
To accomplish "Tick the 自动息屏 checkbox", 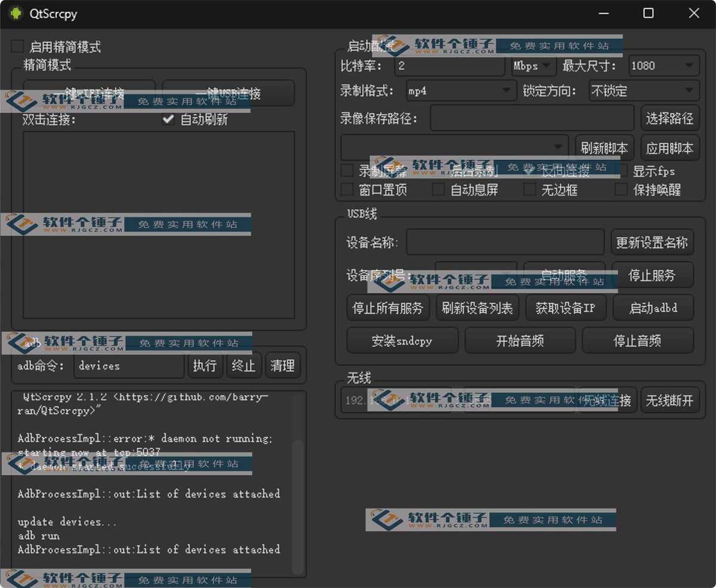I will pos(439,190).
